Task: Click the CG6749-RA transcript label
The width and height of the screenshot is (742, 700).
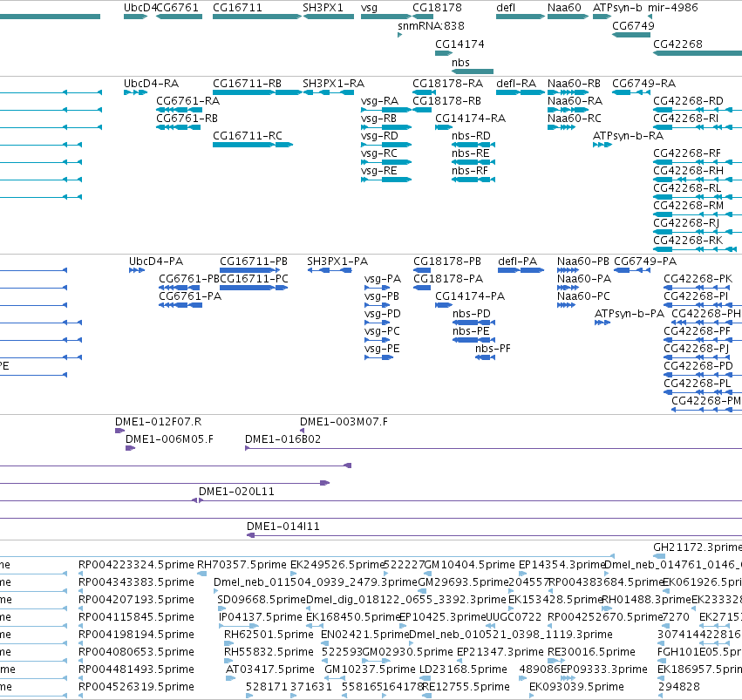Action: tap(643, 83)
